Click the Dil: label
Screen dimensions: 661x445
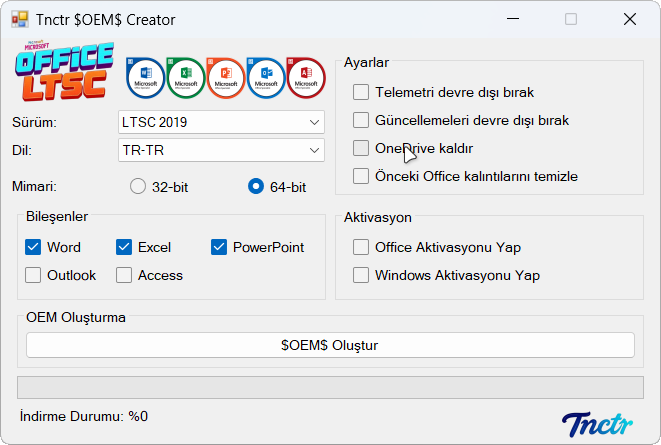point(22,150)
